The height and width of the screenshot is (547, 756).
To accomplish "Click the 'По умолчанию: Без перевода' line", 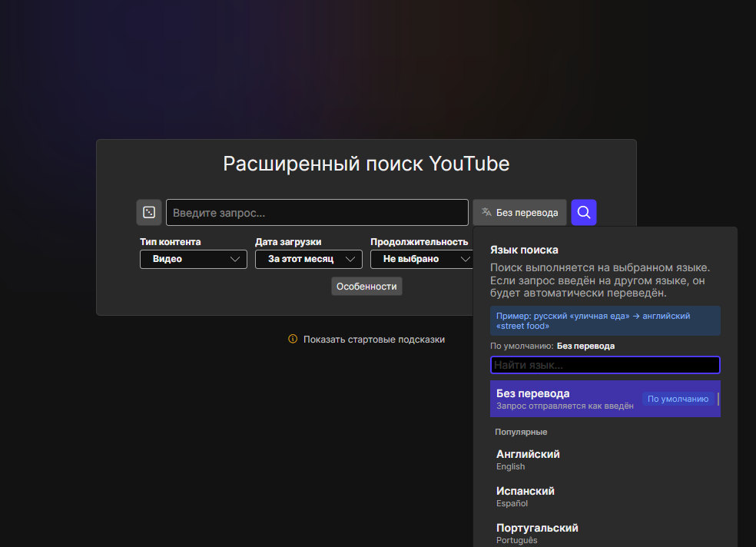I will tap(552, 346).
